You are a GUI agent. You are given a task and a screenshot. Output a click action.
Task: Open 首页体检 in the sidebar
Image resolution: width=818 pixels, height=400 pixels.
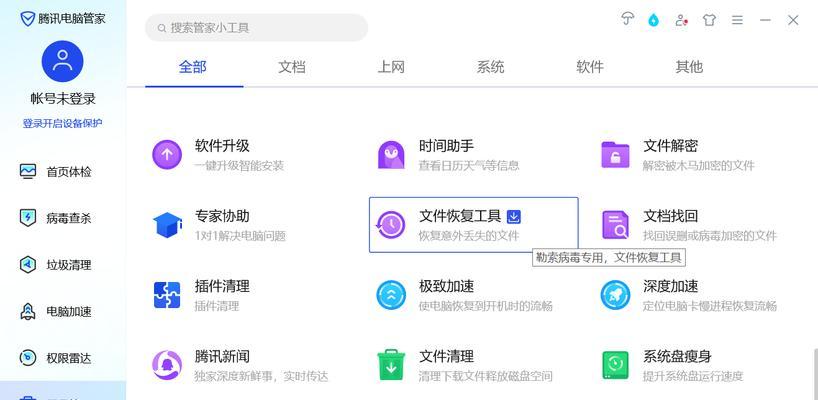click(x=56, y=172)
